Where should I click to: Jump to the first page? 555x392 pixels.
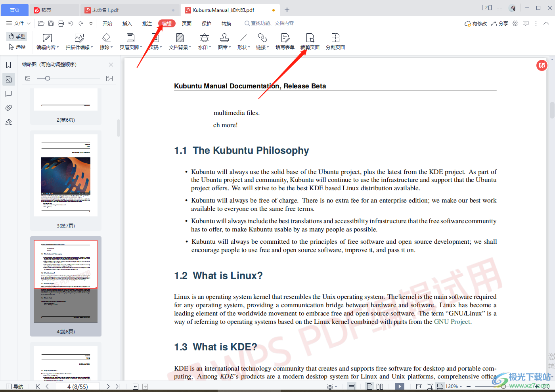38,386
